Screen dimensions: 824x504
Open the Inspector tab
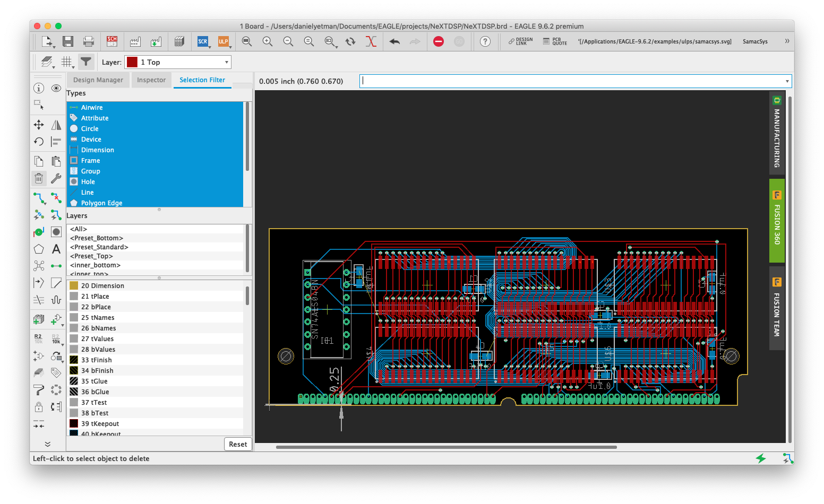point(151,80)
